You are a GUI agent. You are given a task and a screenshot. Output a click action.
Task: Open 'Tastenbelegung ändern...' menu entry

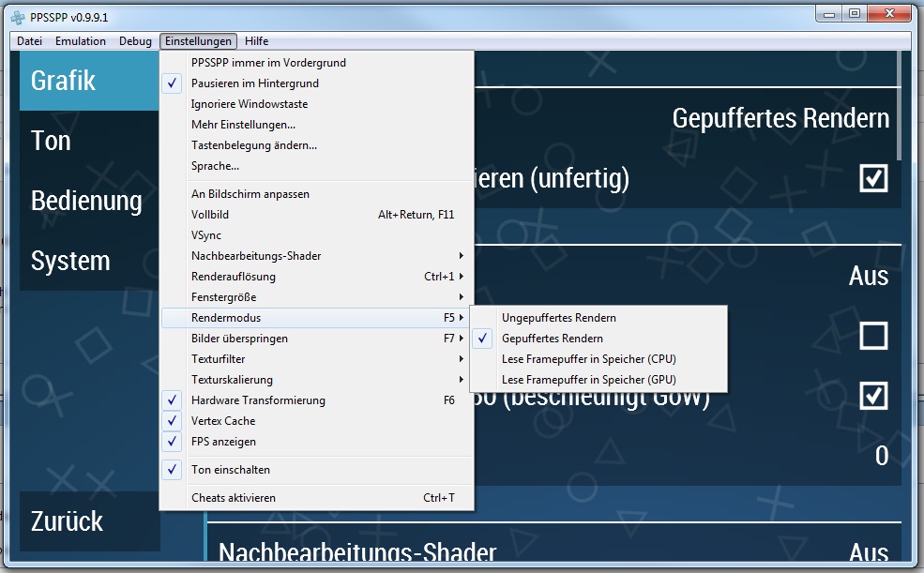click(253, 145)
